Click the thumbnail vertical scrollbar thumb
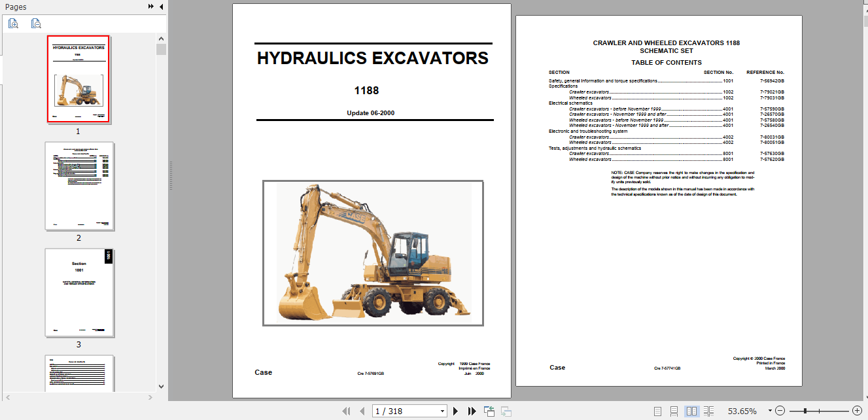868x420 pixels. pos(161,50)
